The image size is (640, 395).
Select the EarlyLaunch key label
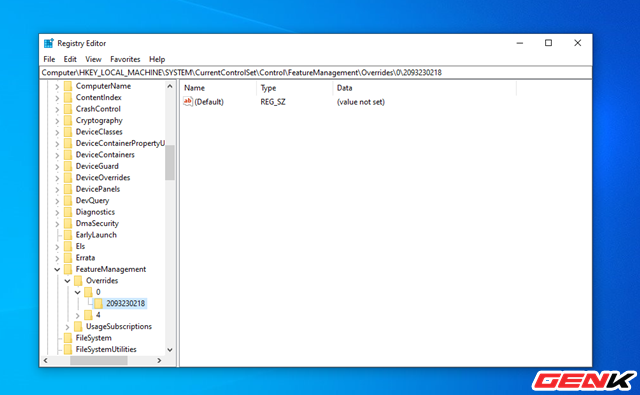coord(96,235)
